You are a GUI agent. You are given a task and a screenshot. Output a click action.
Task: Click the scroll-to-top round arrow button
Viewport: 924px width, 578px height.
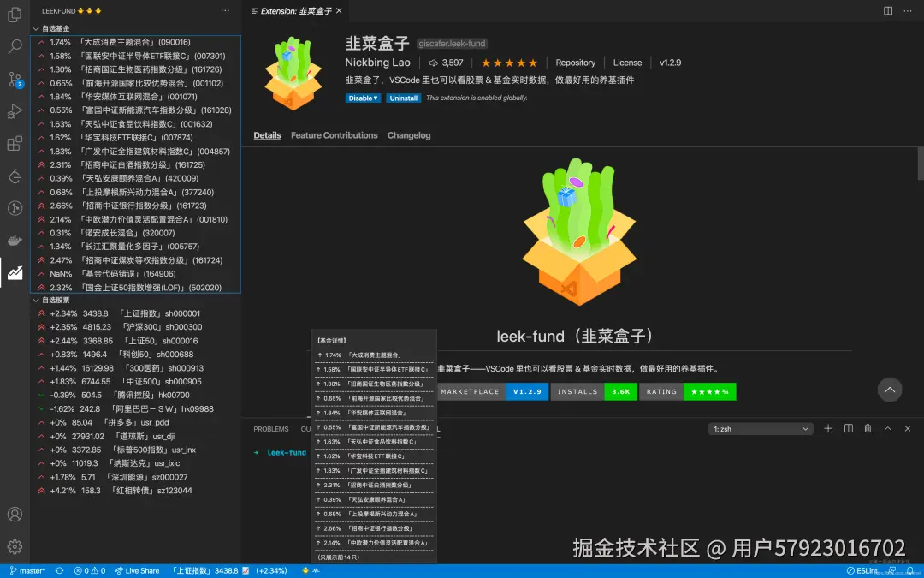click(890, 390)
